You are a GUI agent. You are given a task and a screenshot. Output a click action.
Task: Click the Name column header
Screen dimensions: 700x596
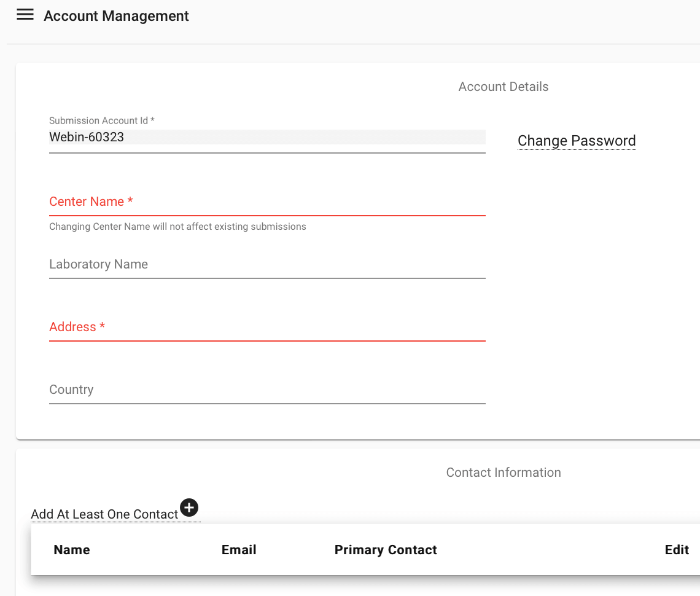(x=72, y=550)
